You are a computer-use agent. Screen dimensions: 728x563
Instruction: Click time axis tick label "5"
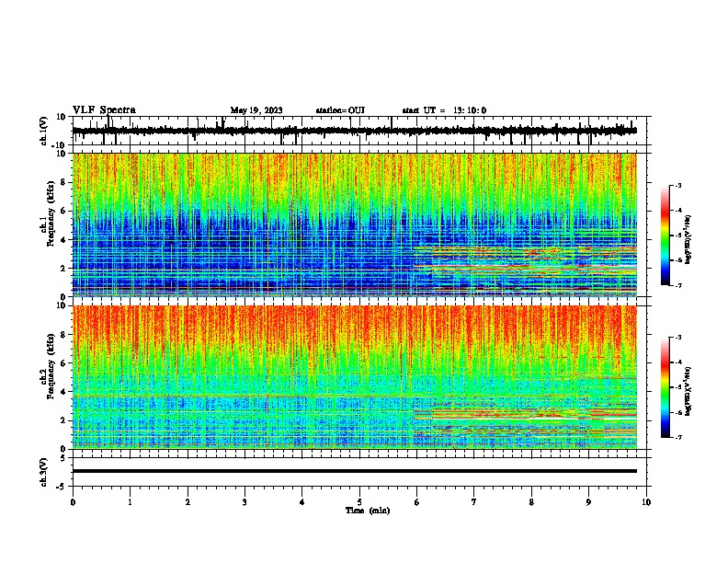(x=359, y=502)
